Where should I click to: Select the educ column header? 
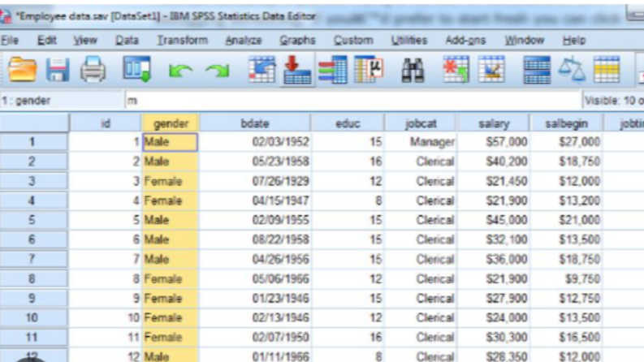click(348, 123)
